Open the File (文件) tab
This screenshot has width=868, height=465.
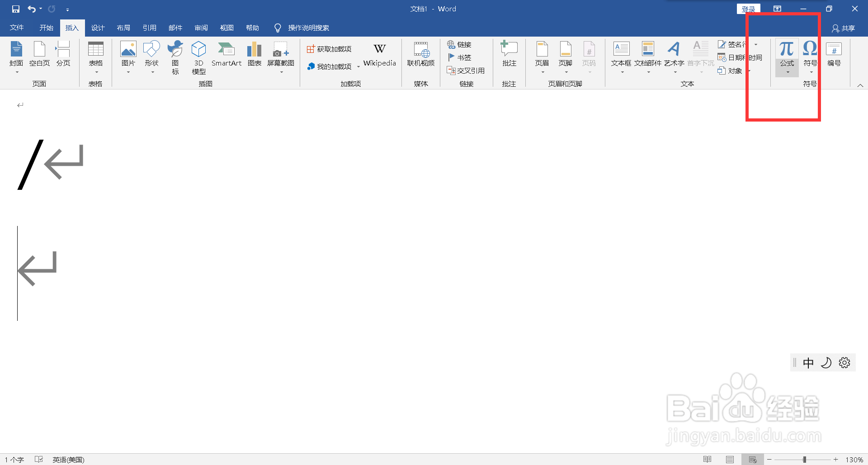tap(17, 28)
